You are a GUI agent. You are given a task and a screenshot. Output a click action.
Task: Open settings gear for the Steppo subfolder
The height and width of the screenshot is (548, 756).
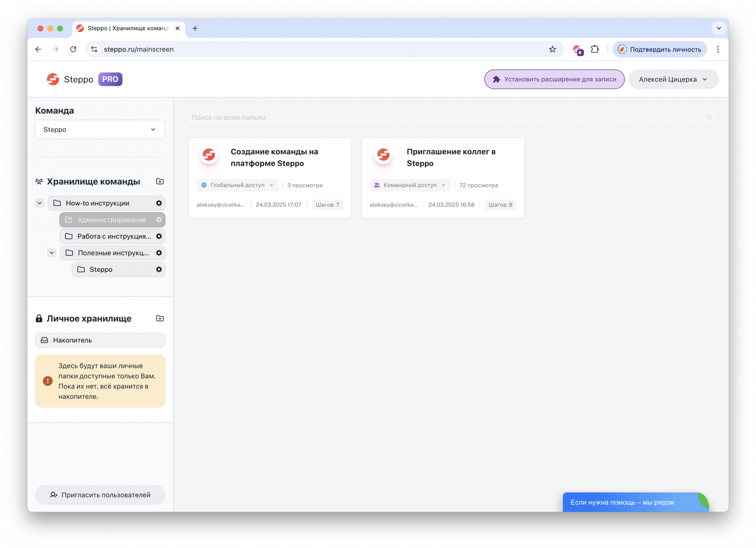(x=158, y=269)
